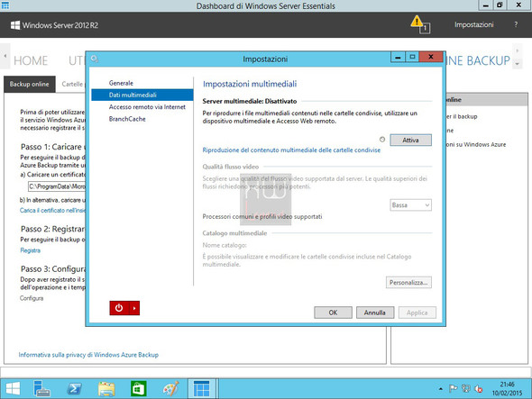Open BranchCache settings section

point(127,119)
